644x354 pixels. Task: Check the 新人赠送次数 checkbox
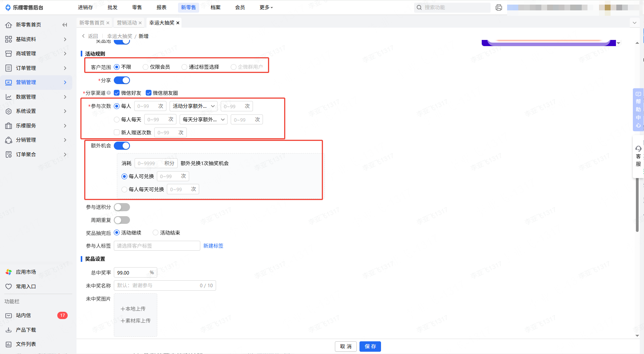coord(117,132)
